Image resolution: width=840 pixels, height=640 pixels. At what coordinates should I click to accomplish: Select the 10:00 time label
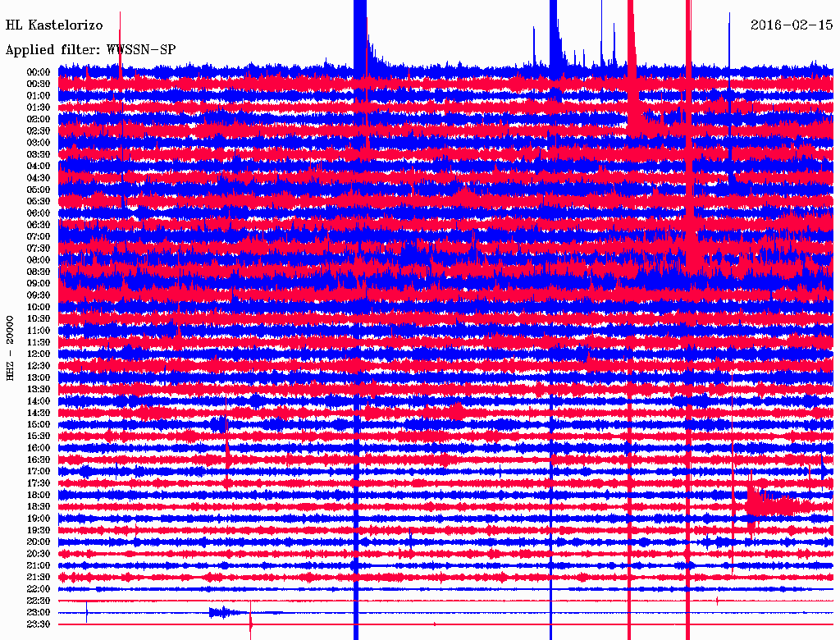(39, 307)
